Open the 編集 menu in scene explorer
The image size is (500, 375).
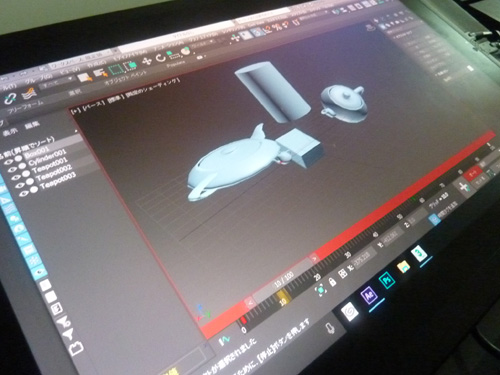tap(33, 126)
